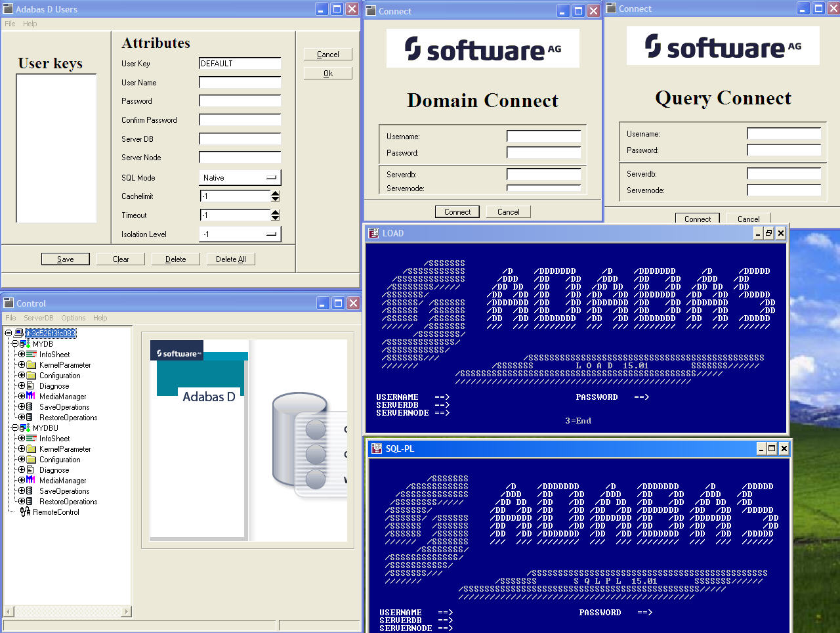Image resolution: width=840 pixels, height=633 pixels.
Task: Click the MYDB database server icon
Action: 24,344
